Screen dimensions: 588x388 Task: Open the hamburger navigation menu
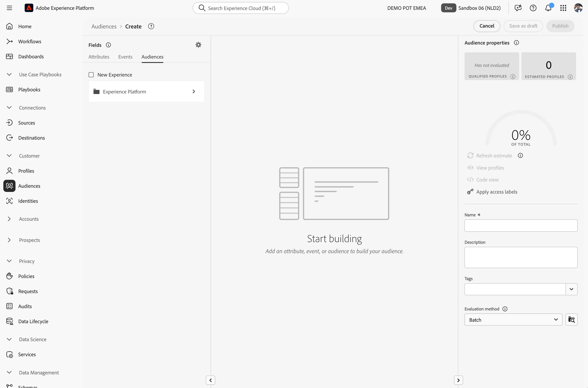click(x=9, y=8)
